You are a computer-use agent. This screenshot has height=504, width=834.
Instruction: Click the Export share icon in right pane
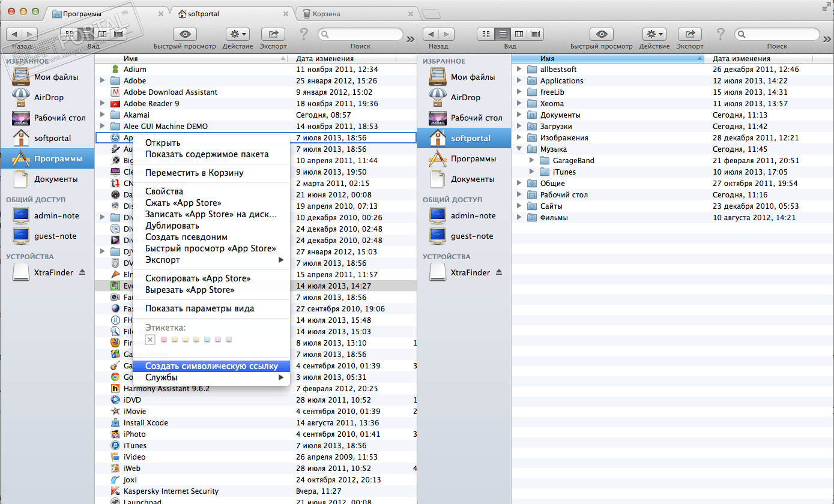pos(690,34)
